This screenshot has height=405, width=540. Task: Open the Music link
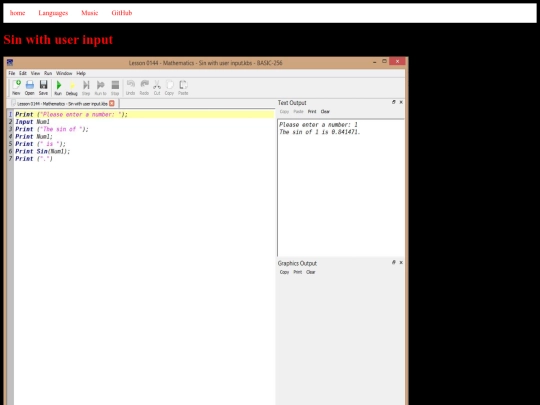coord(90,13)
